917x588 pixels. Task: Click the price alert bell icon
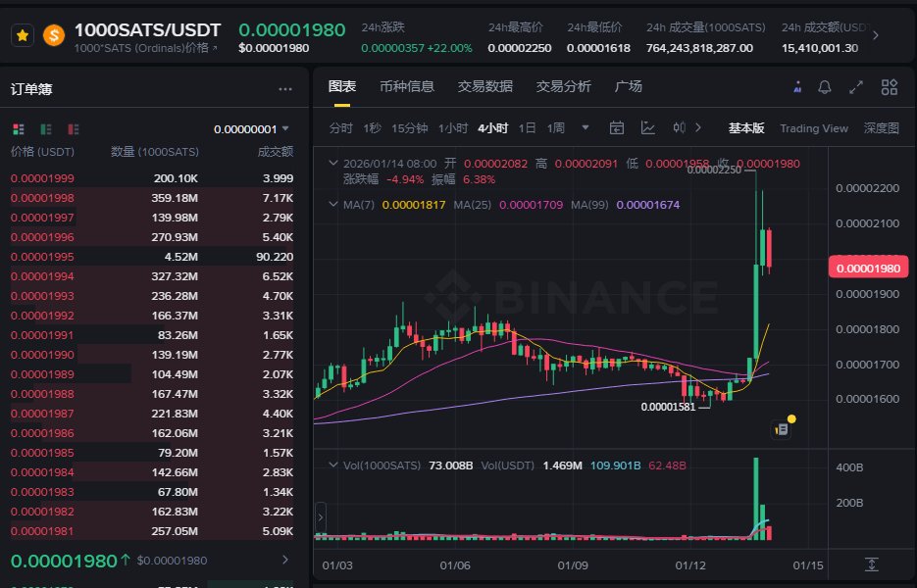[x=824, y=87]
